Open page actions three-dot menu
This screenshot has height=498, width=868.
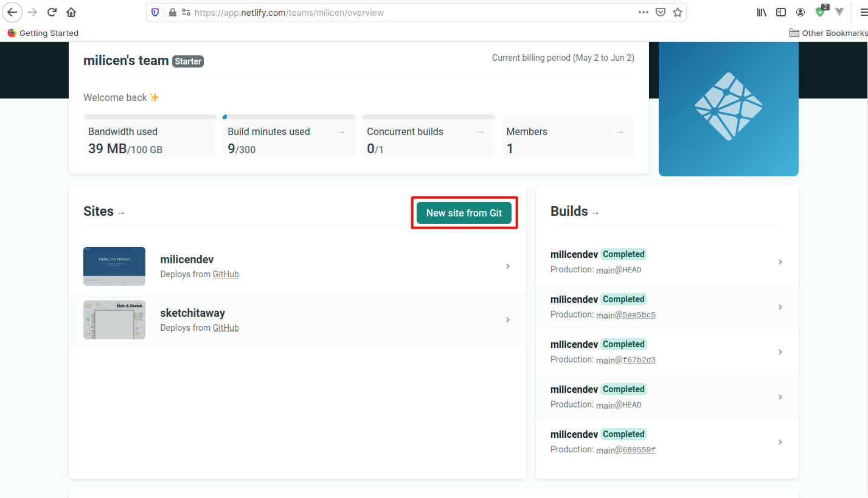tap(643, 12)
